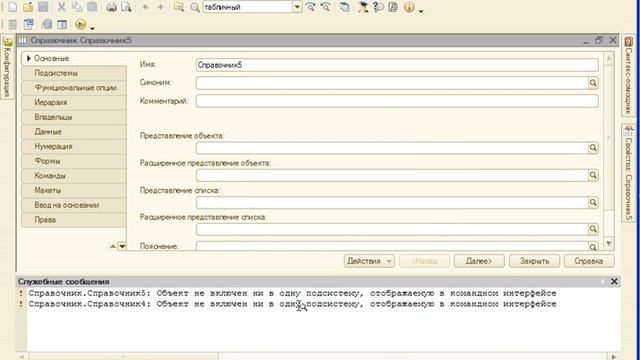Click the update database configuration icon
This screenshot has height=360, width=640.
tap(29, 24)
